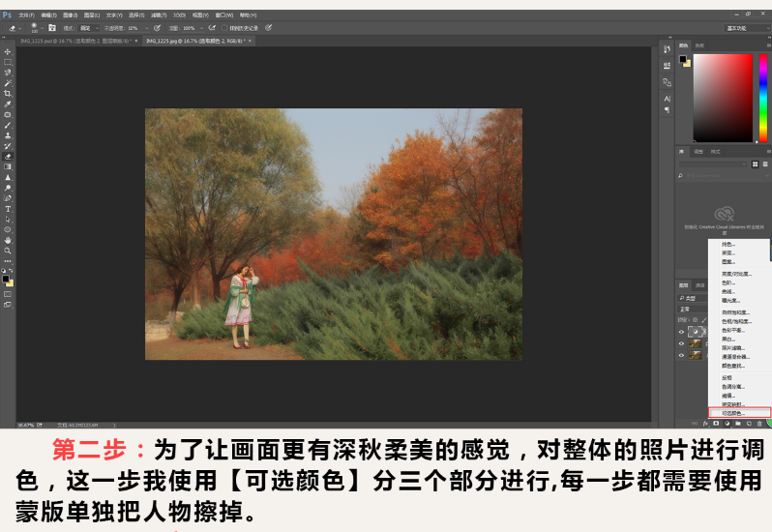Viewport: 772px width, 532px height.
Task: Open the brush preset picker dropdown
Action: [37, 28]
